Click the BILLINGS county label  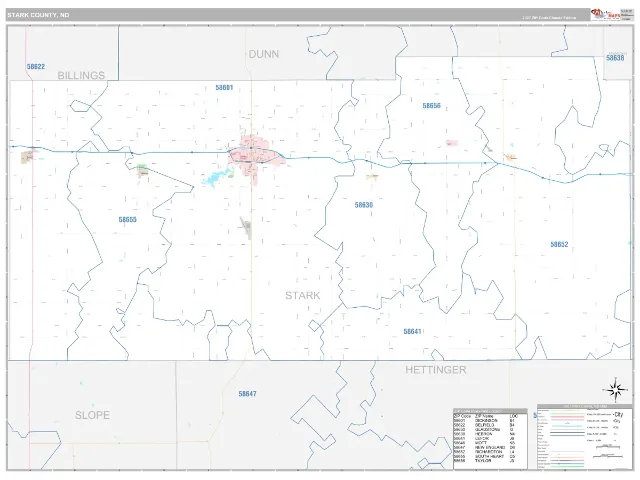coord(81,75)
